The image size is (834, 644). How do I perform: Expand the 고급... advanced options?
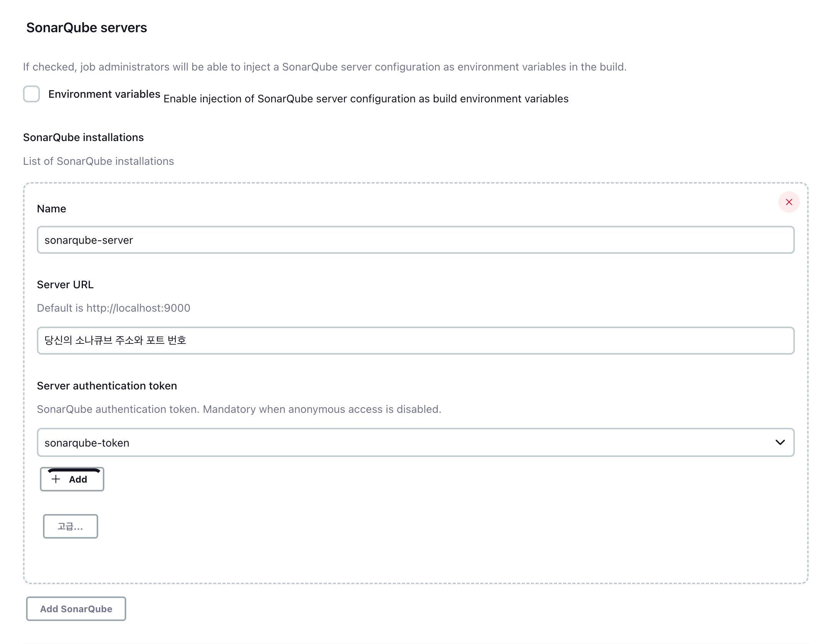click(x=71, y=526)
